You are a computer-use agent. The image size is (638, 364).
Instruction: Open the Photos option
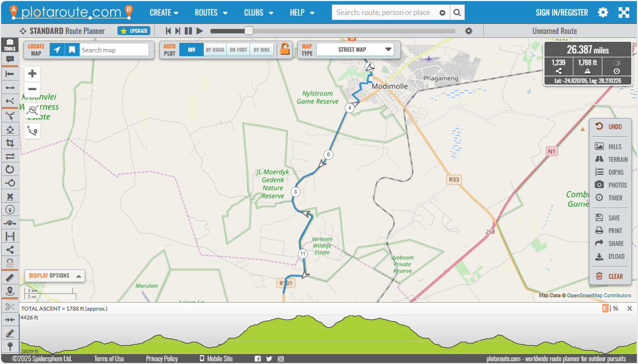[x=611, y=185]
